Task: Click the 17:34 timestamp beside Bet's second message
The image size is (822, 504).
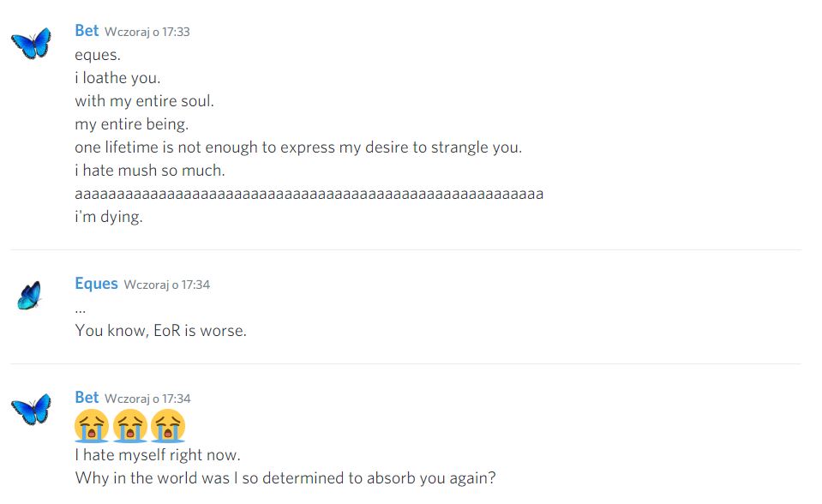Action: point(147,399)
